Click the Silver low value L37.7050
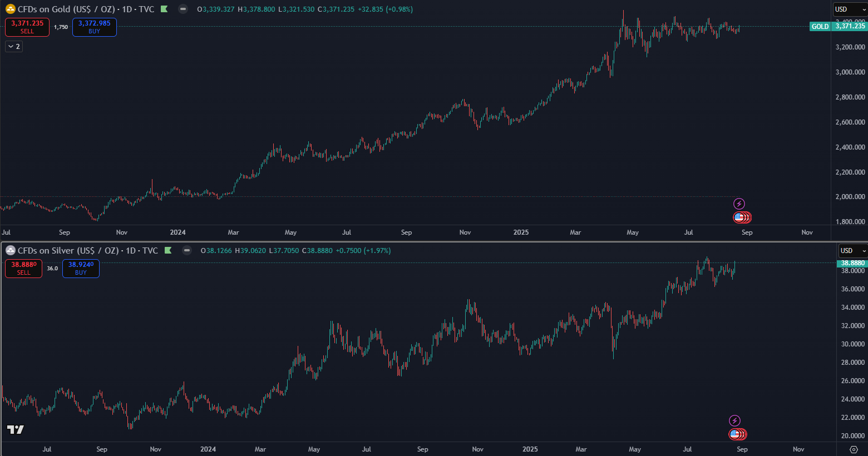 (x=284, y=251)
